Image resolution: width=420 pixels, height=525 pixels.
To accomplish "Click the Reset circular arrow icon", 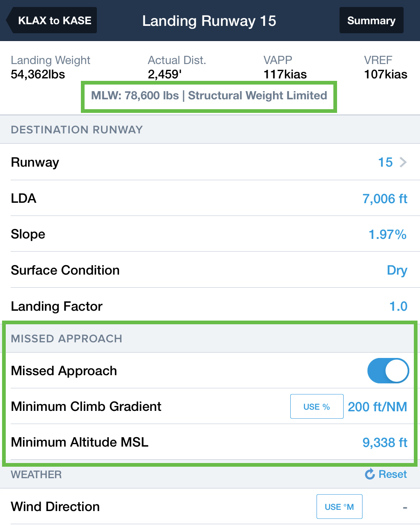I will point(370,474).
